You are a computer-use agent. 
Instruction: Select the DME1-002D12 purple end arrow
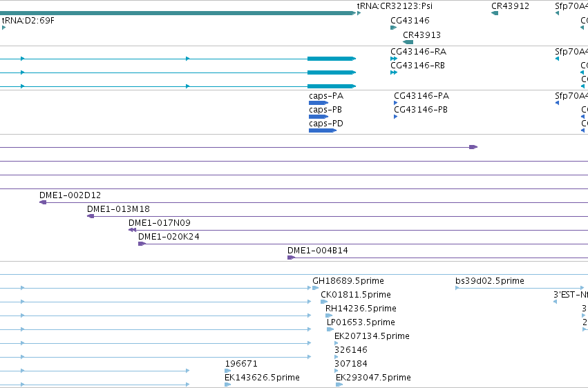tap(43, 202)
